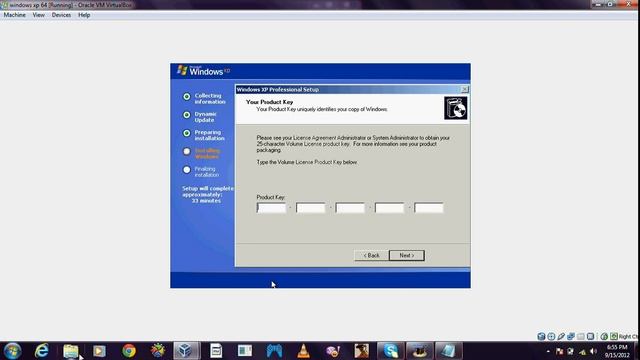Open the blue game controller taskbar icon

click(274, 351)
